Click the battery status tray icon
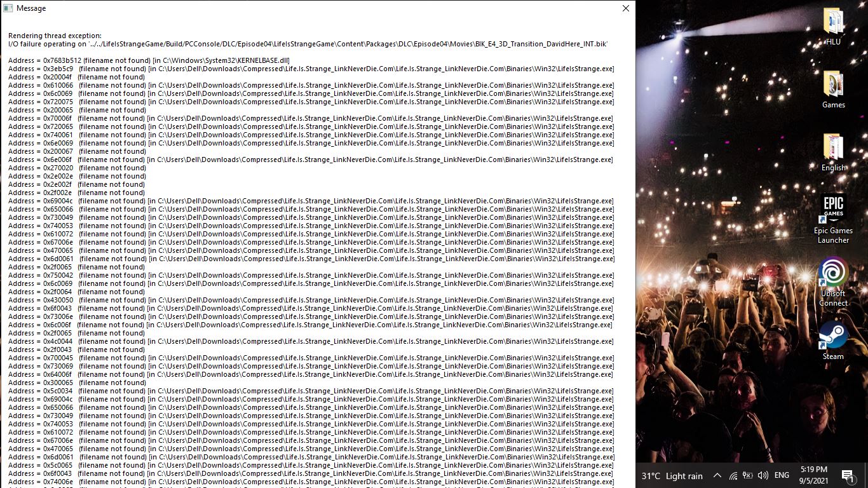 click(x=747, y=475)
